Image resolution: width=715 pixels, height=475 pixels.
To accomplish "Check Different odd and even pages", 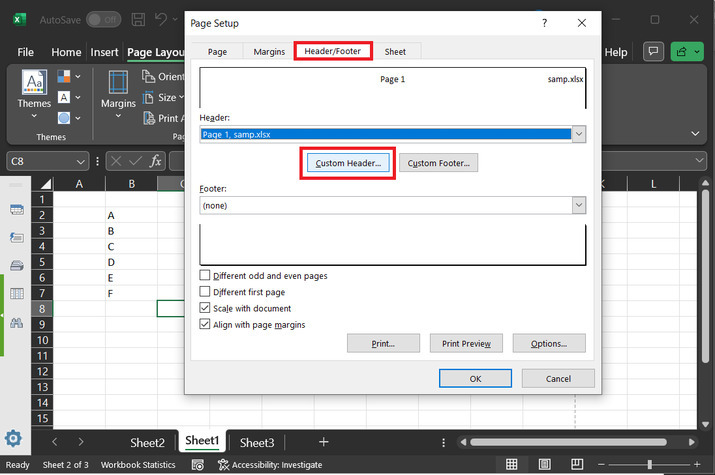I will pyautogui.click(x=205, y=275).
